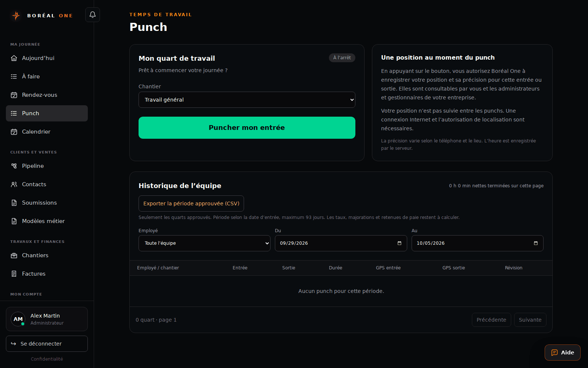Open the calendar picker in the Au field

(x=536, y=243)
